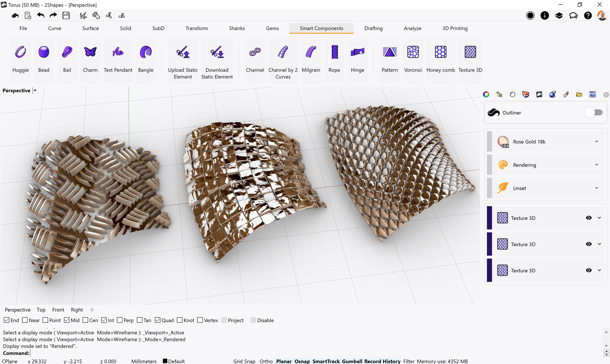Open the Texture 3D tool in ribbon
Screen dimensions: 610x364
470,52
